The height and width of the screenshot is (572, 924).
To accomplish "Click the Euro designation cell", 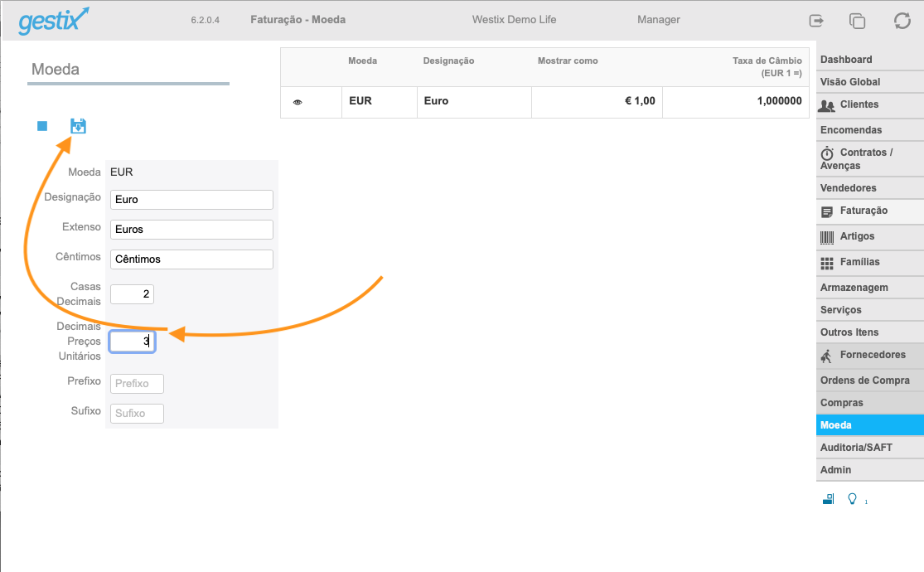I will tap(474, 102).
